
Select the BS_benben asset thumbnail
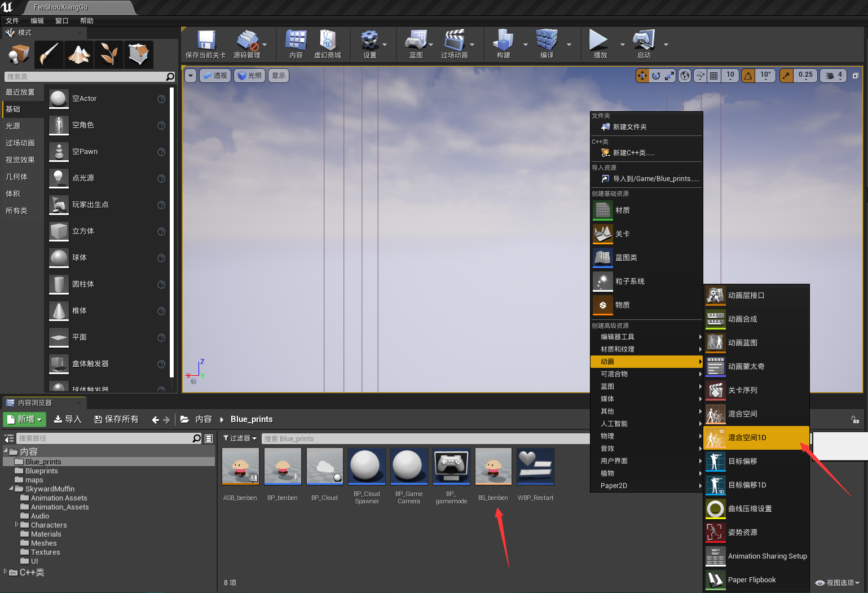494,467
